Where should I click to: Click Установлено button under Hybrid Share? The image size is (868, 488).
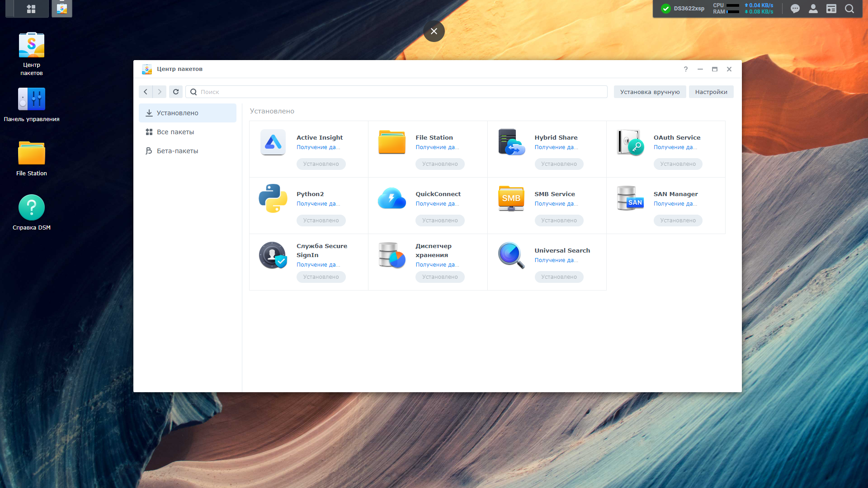click(559, 164)
